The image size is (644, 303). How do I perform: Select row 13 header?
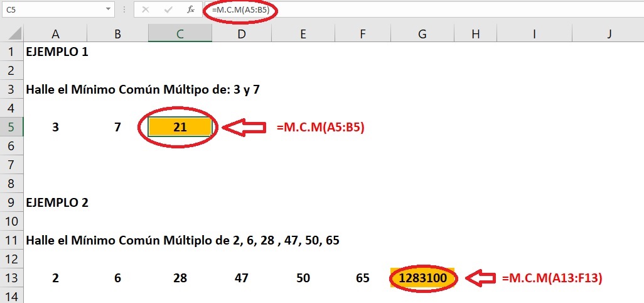11,278
